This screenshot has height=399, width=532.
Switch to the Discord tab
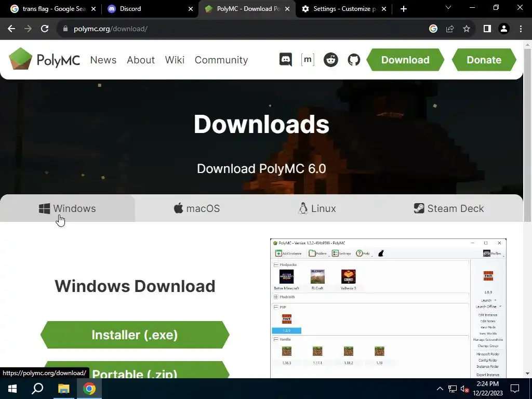[150, 9]
